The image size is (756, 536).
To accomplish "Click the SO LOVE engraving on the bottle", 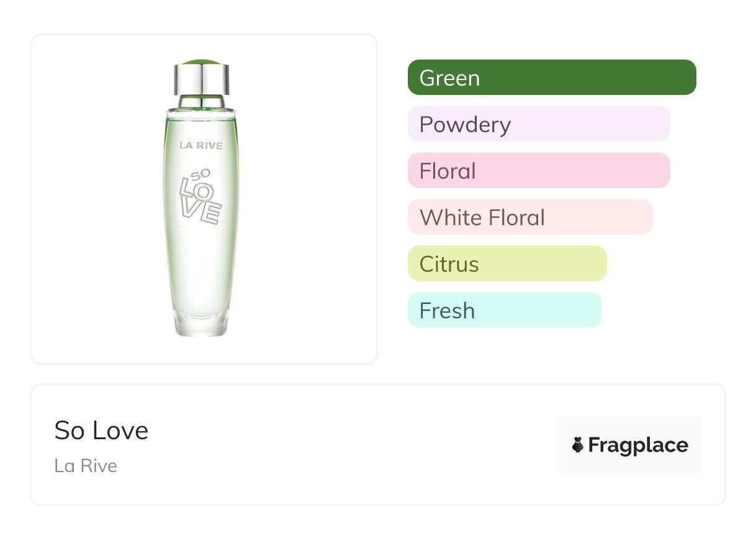I will [x=199, y=196].
